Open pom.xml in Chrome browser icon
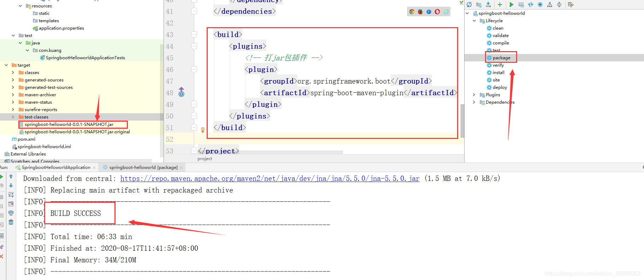 pos(412,12)
